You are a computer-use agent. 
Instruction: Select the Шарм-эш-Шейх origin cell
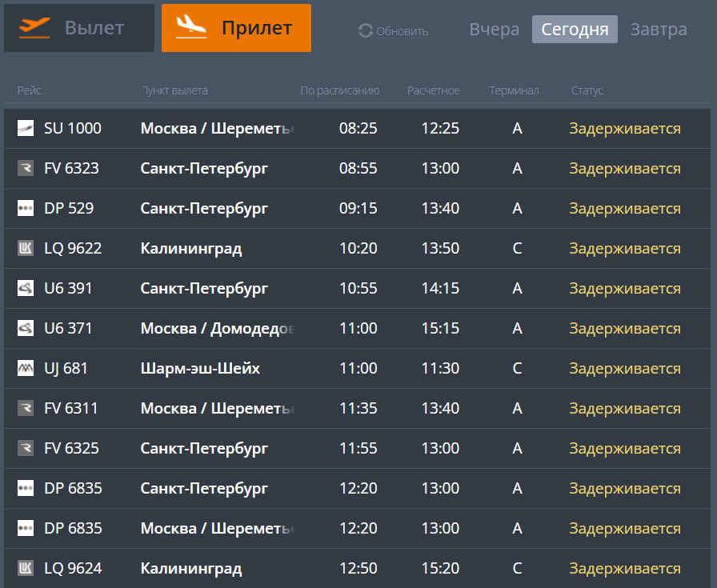[200, 368]
